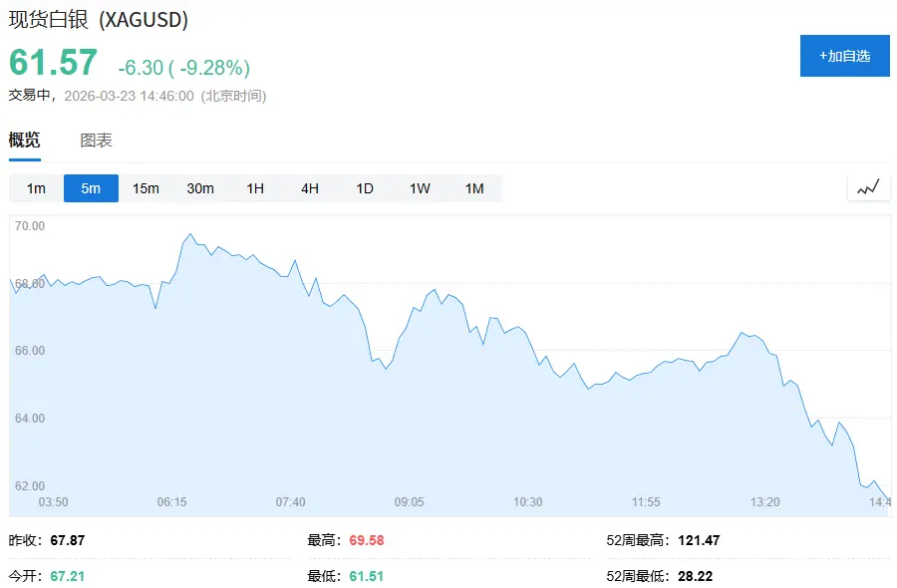Viewport: 897px width, 588px height.
Task: Set chart timeframe to 1H
Action: (255, 188)
